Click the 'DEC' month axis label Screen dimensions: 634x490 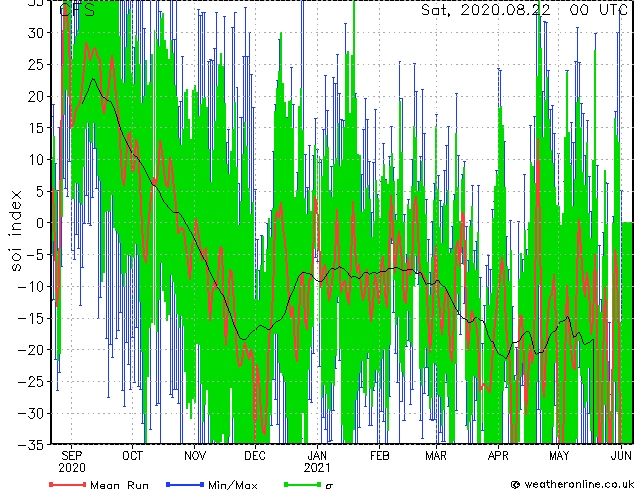pos(255,456)
